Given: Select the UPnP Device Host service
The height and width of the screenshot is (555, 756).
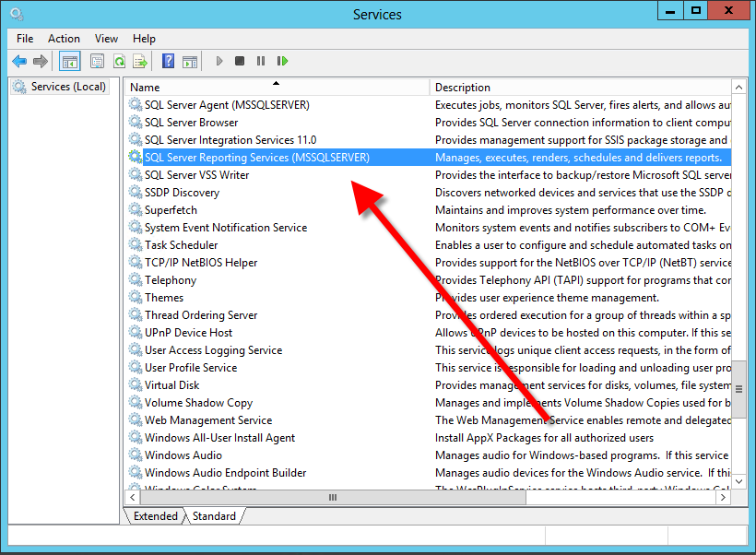Looking at the screenshot, I should coord(188,332).
